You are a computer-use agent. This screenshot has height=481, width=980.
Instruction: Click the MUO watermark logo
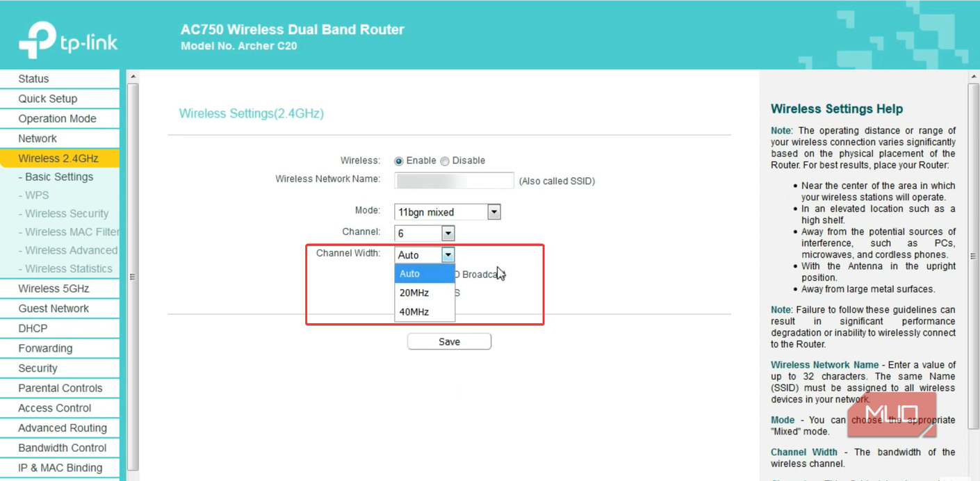[x=892, y=415]
